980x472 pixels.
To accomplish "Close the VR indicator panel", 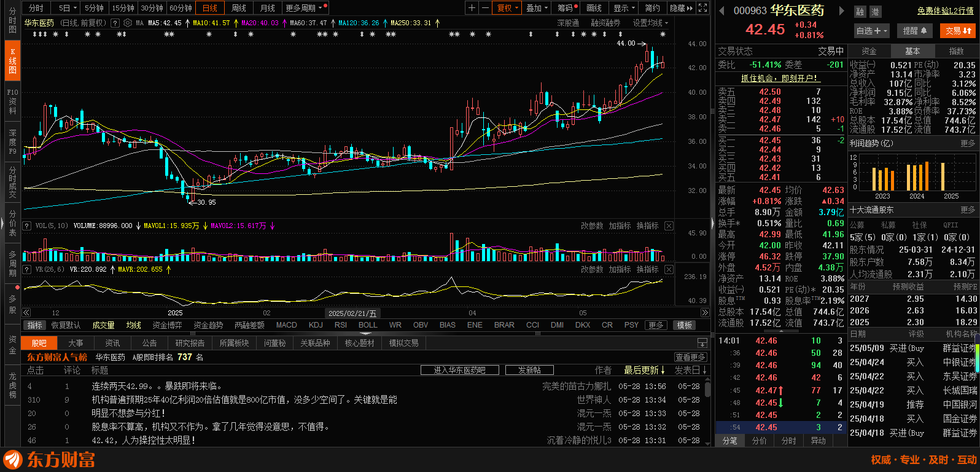I will click(669, 269).
